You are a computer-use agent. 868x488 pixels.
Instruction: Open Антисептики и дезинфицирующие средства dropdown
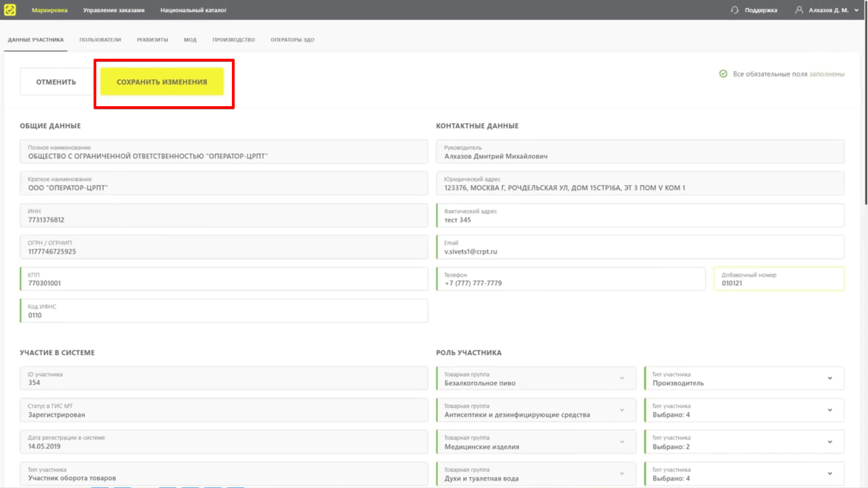click(536, 410)
